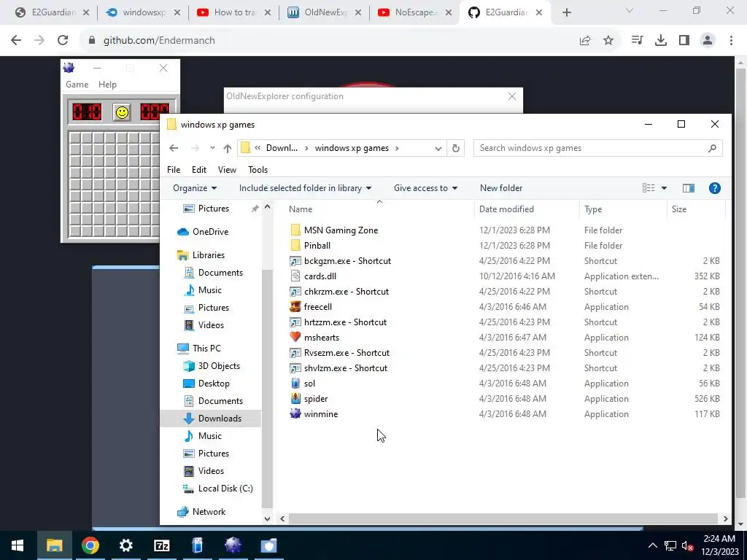Screen dimensions: 747x560
Task: Select bckgzm.exe - Shortcut
Action: pyautogui.click(x=347, y=261)
